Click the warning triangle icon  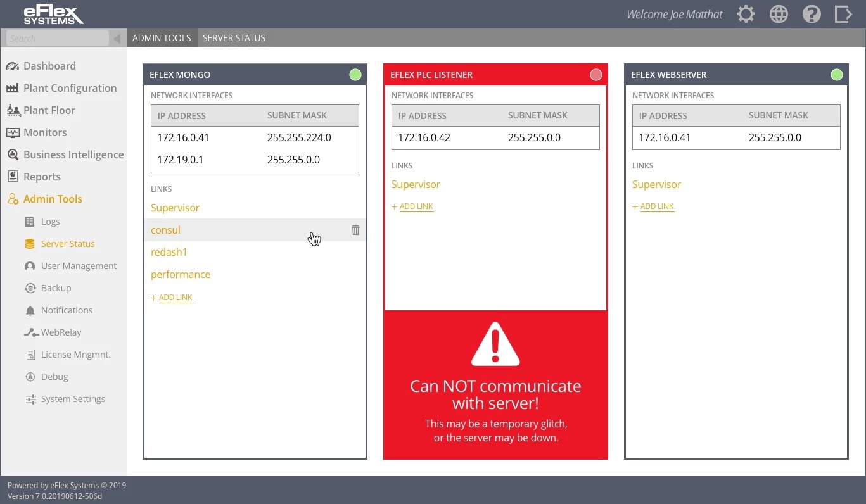pos(495,344)
